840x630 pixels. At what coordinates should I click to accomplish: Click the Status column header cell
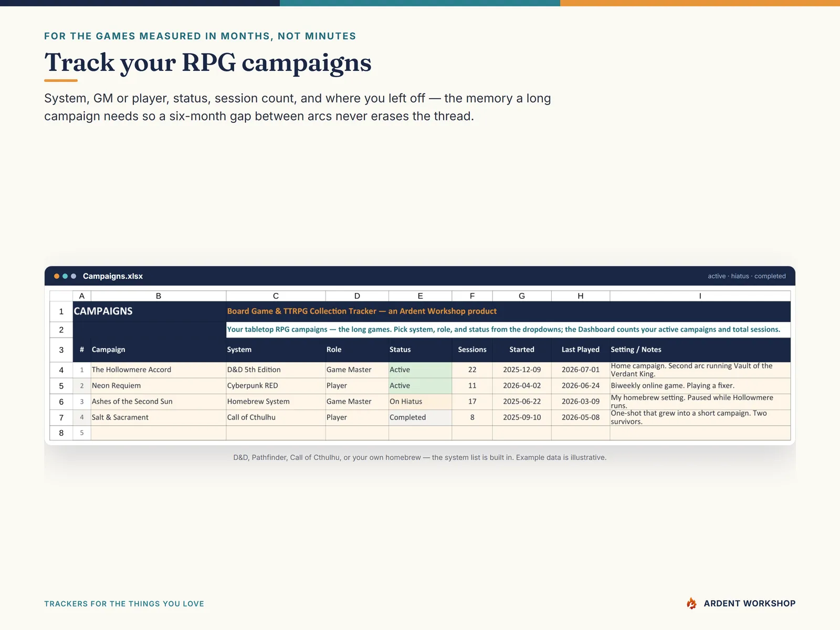coord(420,350)
